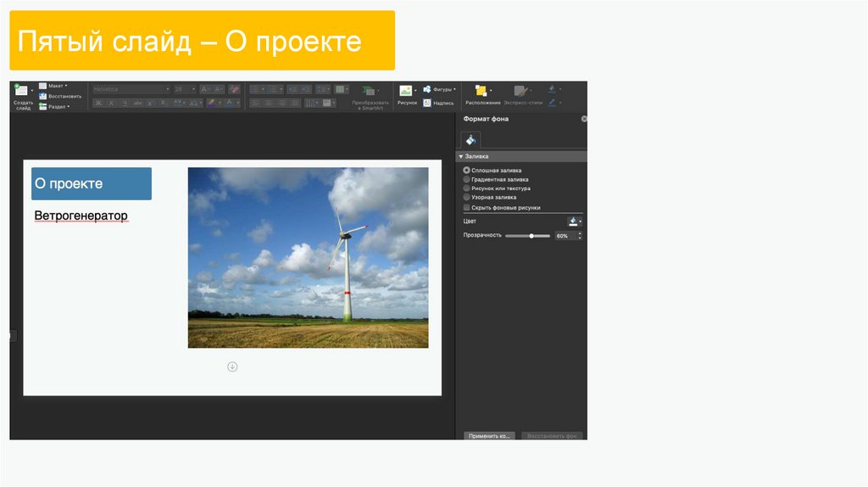
Task: Open the Цвет fill color picker
Action: click(575, 221)
